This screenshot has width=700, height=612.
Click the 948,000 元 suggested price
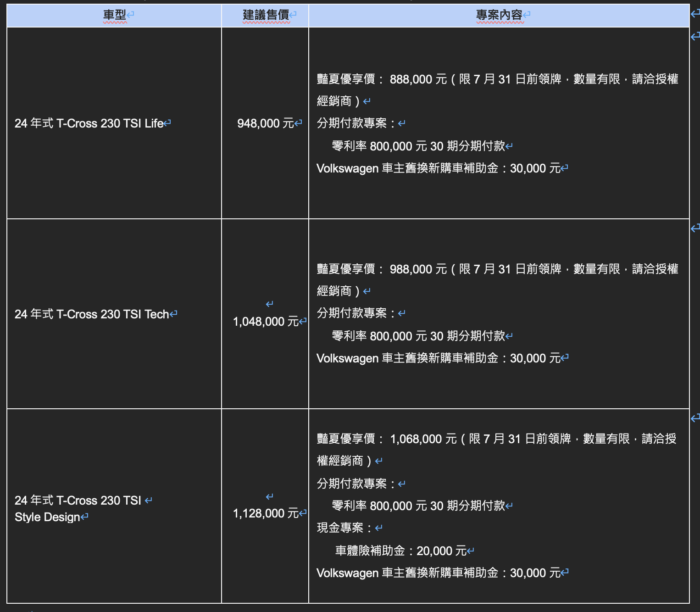pyautogui.click(x=265, y=123)
